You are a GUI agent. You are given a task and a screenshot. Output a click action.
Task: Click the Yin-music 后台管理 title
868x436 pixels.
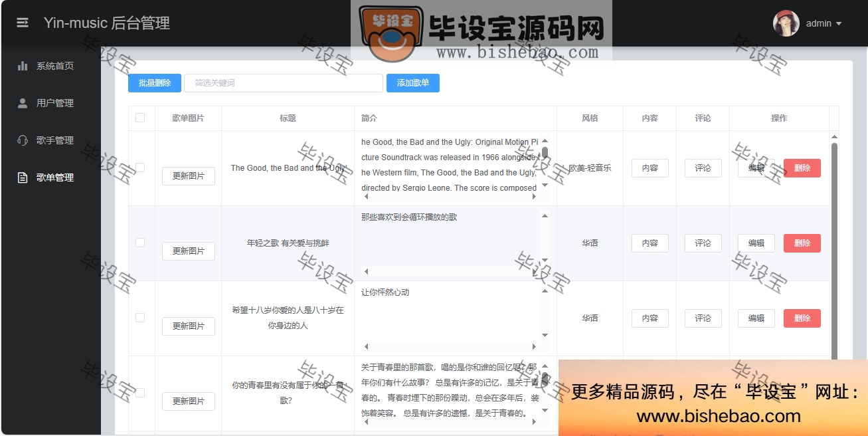107,23
